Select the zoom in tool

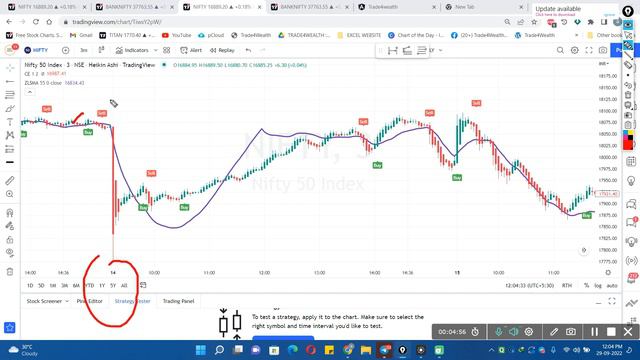pyautogui.click(x=10, y=194)
